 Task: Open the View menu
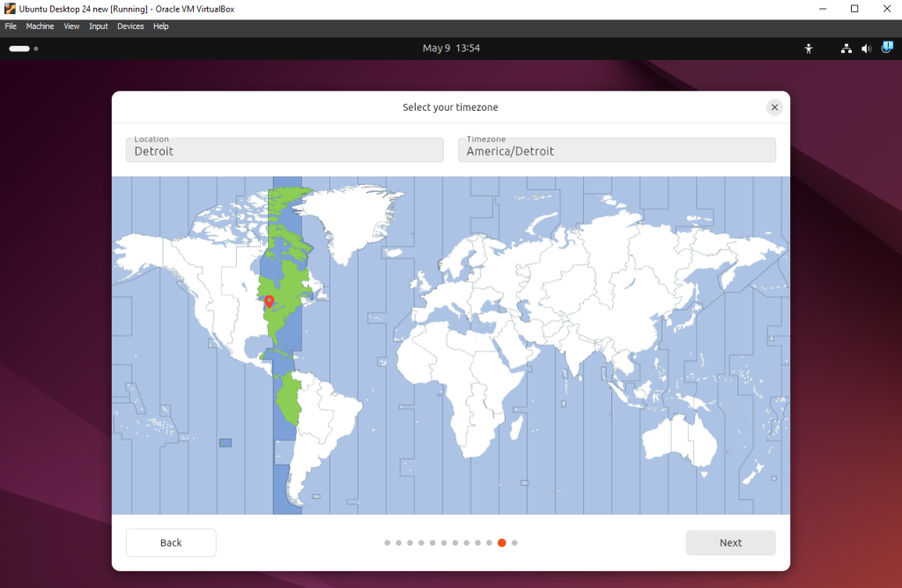click(x=71, y=26)
